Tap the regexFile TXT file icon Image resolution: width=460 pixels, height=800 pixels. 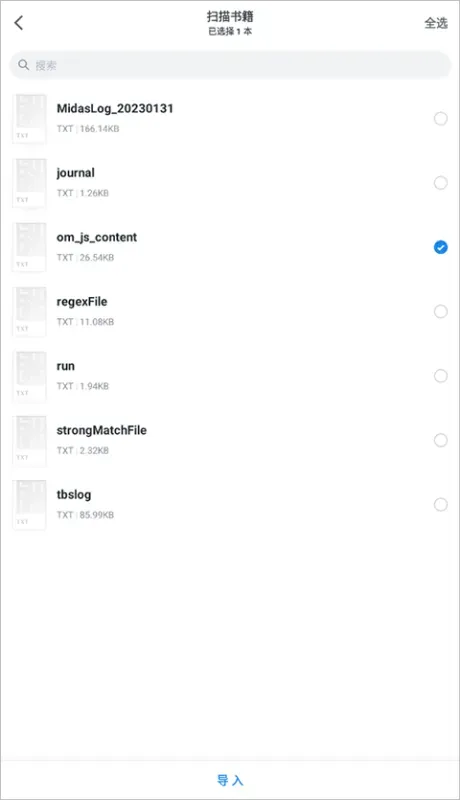click(x=29, y=311)
